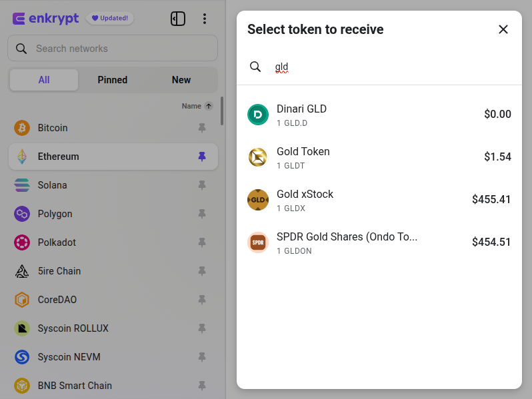Viewport: 532px width, 399px height.
Task: Select CoreDAO network label
Action: (57, 300)
